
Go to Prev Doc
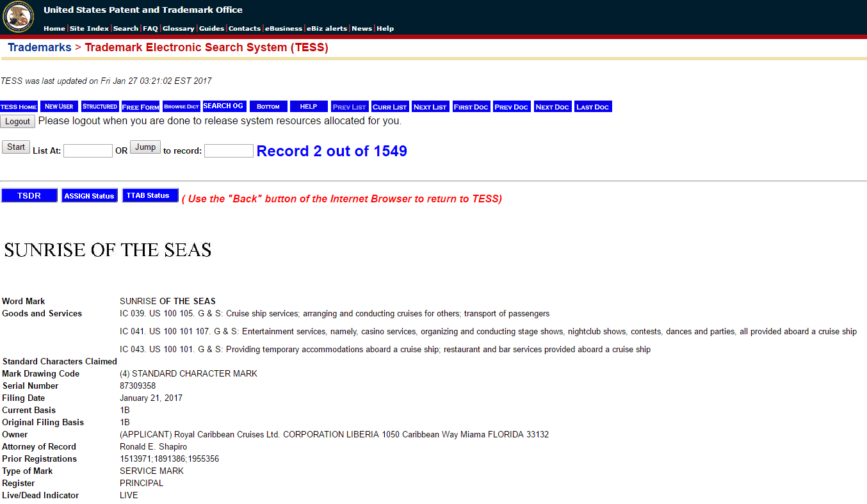point(512,106)
